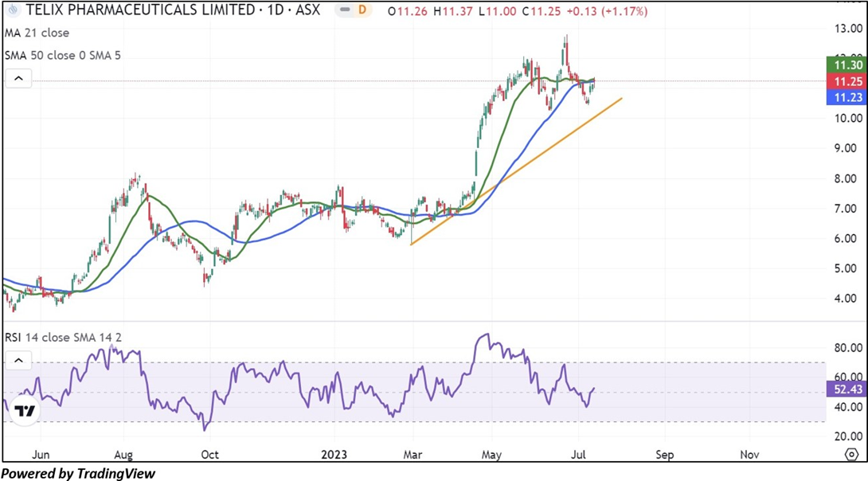This screenshot has height=481, width=868.
Task: Click the 80.00 RSI axis label
Action: click(848, 347)
